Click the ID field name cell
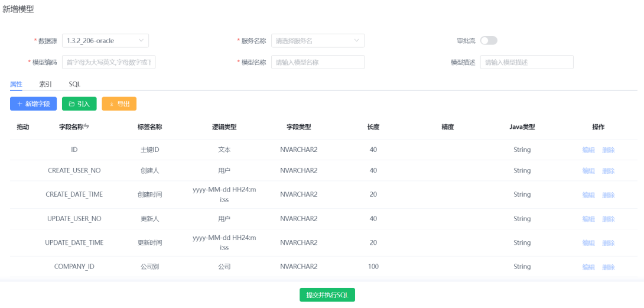644x308 pixels. pos(74,150)
